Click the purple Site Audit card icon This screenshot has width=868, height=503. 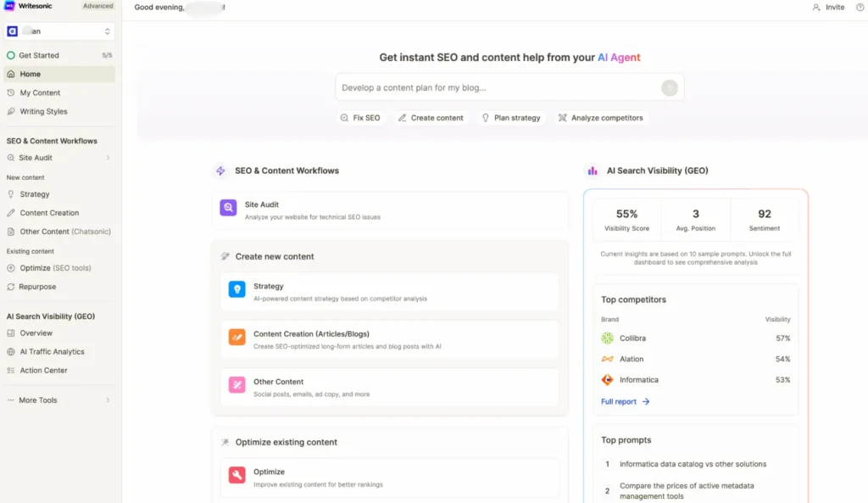point(228,208)
